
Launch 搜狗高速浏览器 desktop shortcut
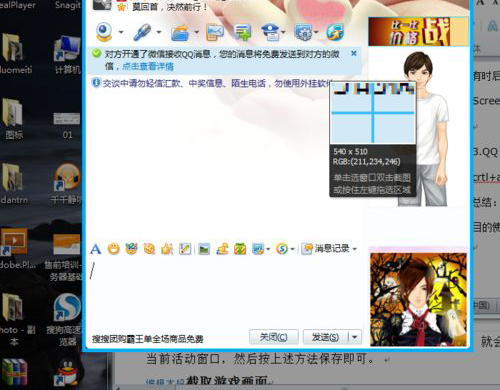[66, 319]
